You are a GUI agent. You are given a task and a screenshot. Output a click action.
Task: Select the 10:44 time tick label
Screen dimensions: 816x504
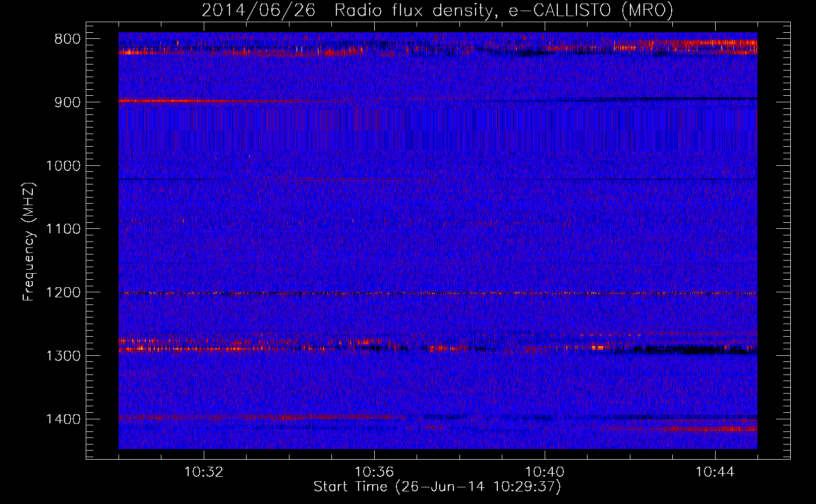tap(715, 472)
